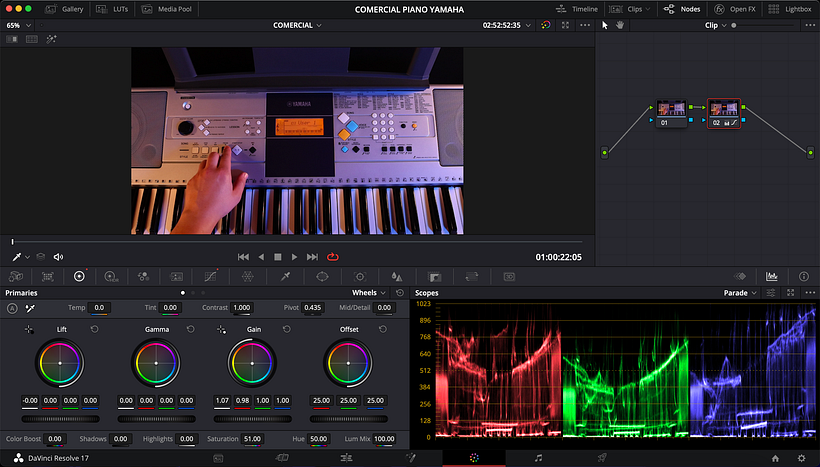Play the clip in reverse
Image resolution: width=820 pixels, height=467 pixels.
261,257
